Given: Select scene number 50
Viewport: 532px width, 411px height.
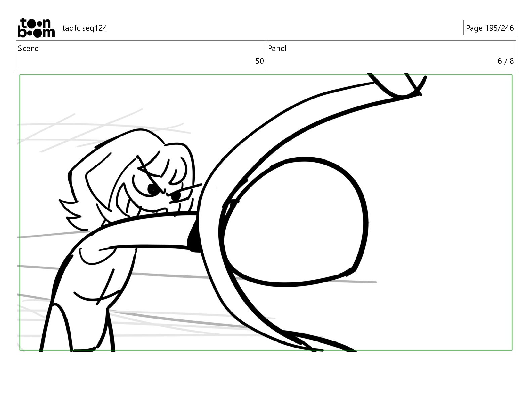Looking at the screenshot, I should pyautogui.click(x=259, y=61).
